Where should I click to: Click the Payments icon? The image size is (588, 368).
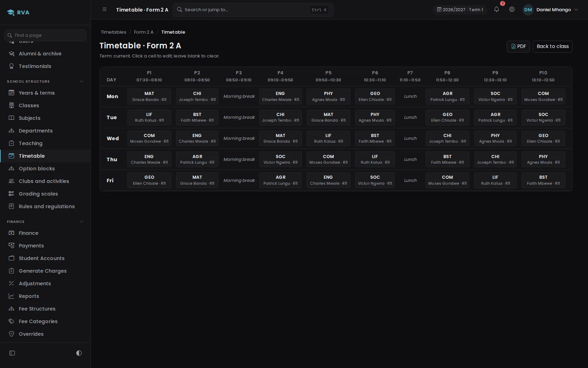[x=12, y=246]
